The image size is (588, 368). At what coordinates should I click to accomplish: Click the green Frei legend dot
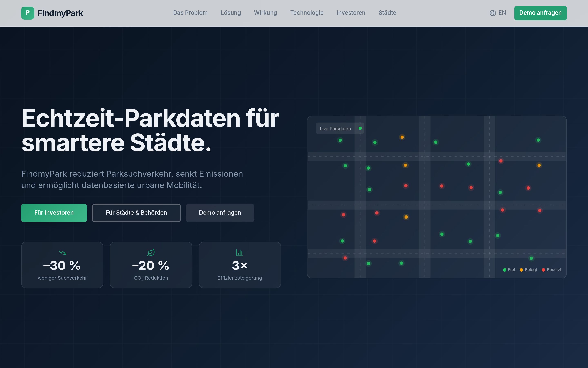pyautogui.click(x=504, y=270)
